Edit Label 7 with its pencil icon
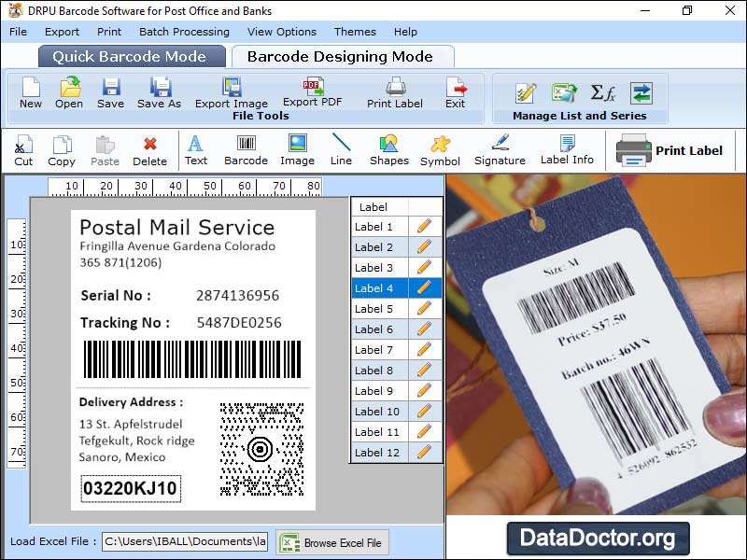 (x=426, y=350)
